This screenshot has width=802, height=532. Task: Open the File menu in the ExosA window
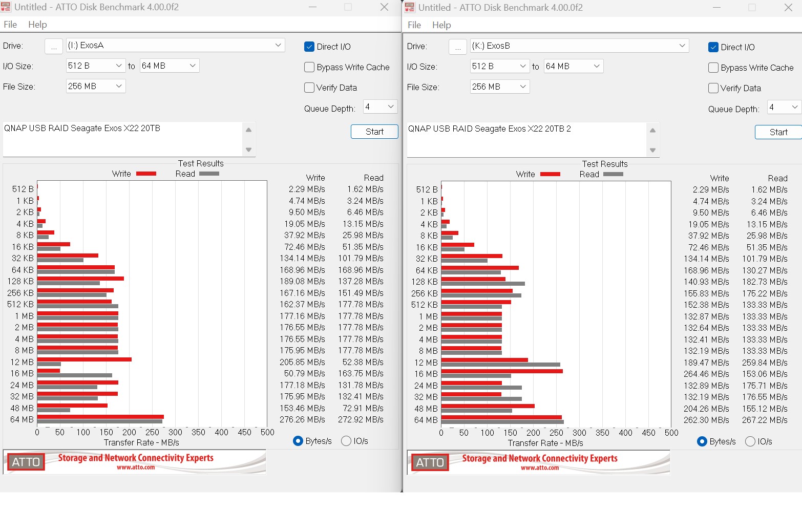pos(10,25)
